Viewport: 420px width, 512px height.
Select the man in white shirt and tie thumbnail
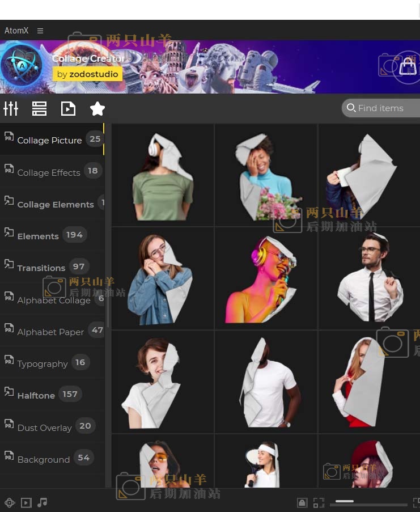pyautogui.click(x=370, y=278)
